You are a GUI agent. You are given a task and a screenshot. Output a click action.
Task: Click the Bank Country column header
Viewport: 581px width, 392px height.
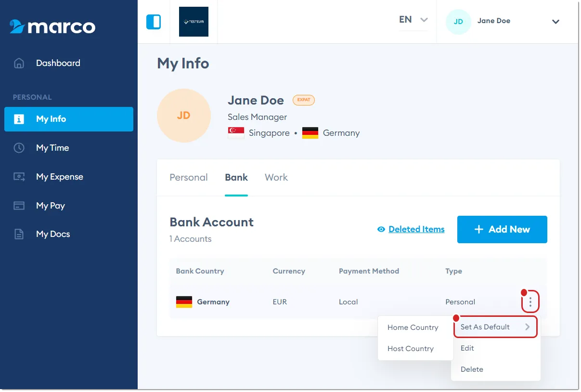(200, 271)
